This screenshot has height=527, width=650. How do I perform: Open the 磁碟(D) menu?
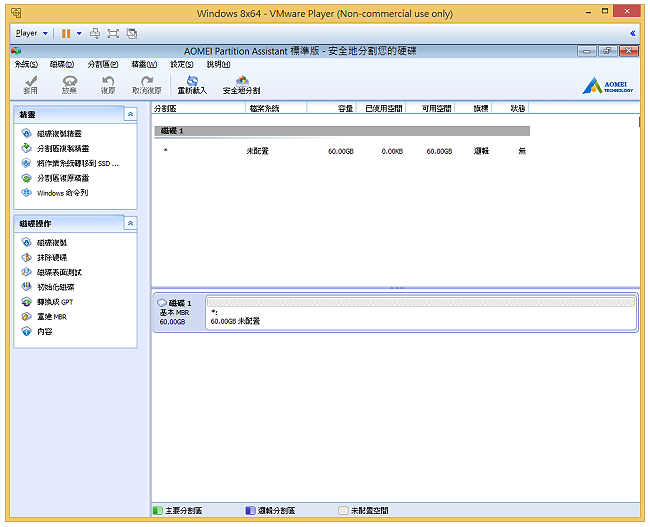coord(62,64)
